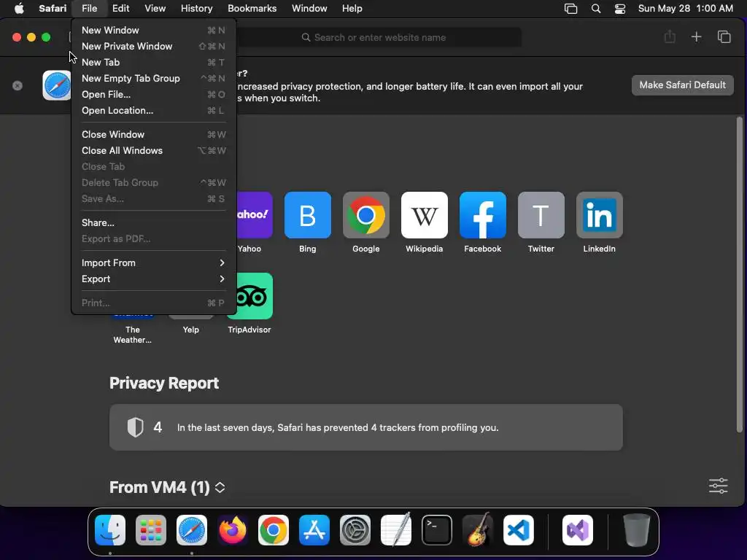Screen dimensions: 747x560
Task: Dismiss the default browser banner
Action: (18, 85)
